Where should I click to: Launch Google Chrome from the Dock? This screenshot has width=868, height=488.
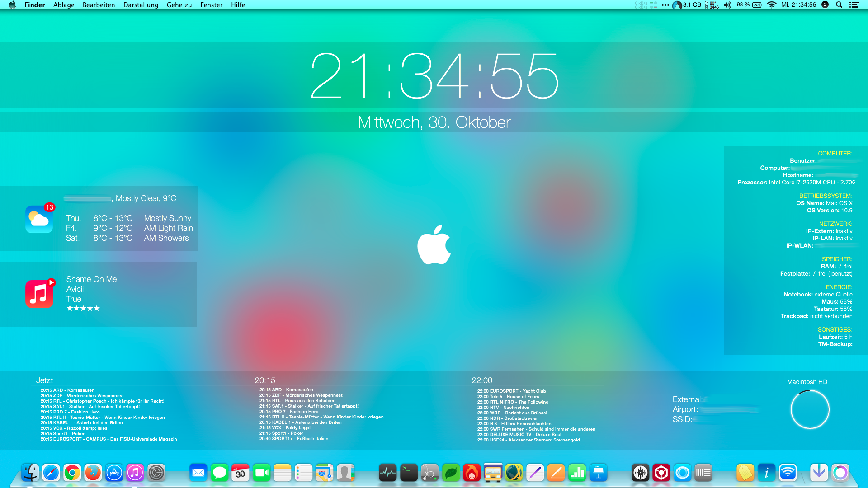click(71, 473)
